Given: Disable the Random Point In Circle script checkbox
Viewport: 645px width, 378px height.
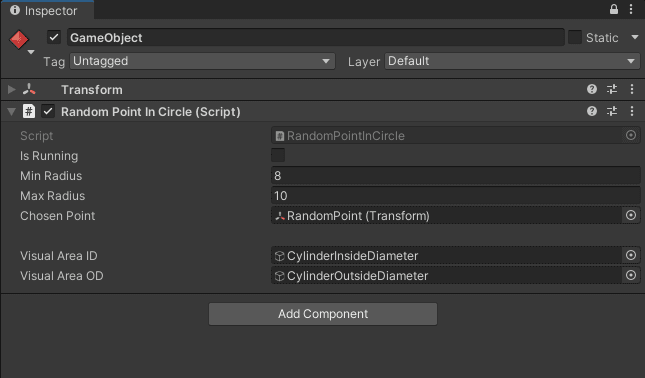Looking at the screenshot, I should tap(48, 111).
